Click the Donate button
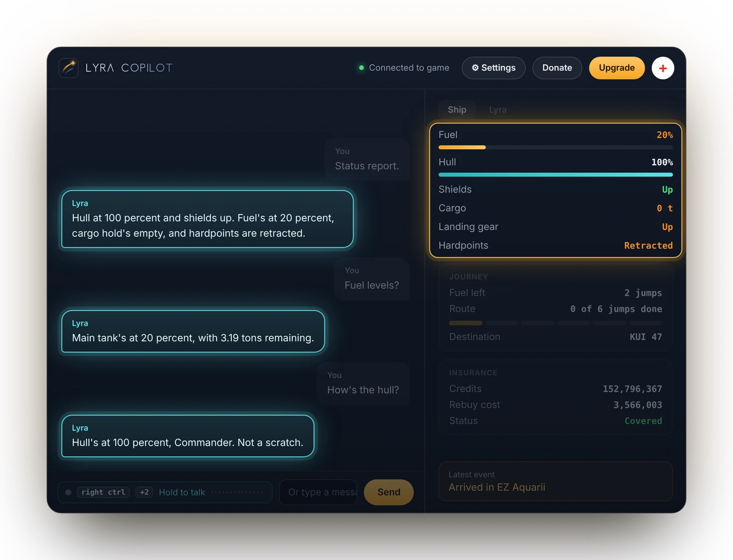Viewport: 733px width, 560px height. (x=557, y=68)
